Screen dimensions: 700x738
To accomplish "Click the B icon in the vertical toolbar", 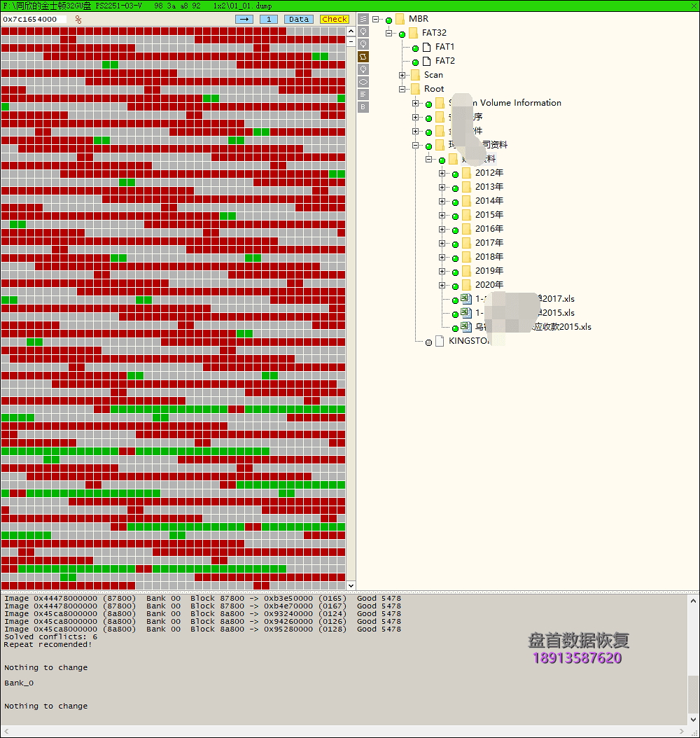I will pyautogui.click(x=363, y=107).
